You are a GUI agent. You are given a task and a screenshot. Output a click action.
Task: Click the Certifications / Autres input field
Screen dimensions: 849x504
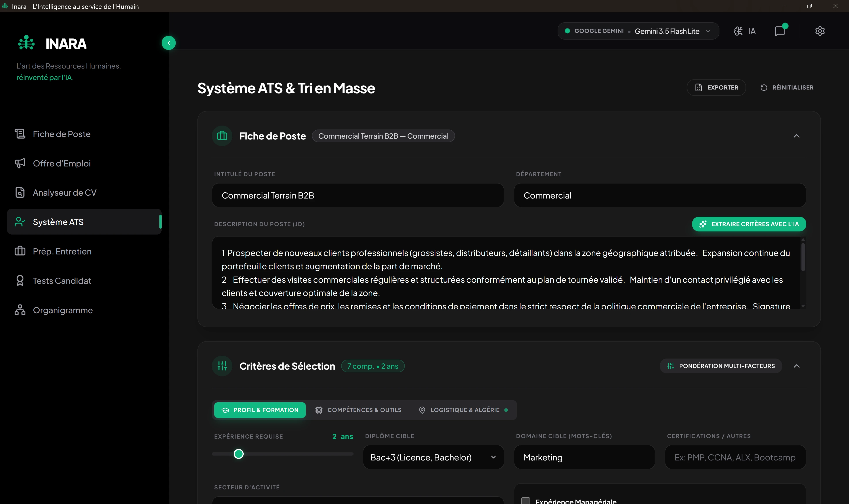tap(735, 457)
